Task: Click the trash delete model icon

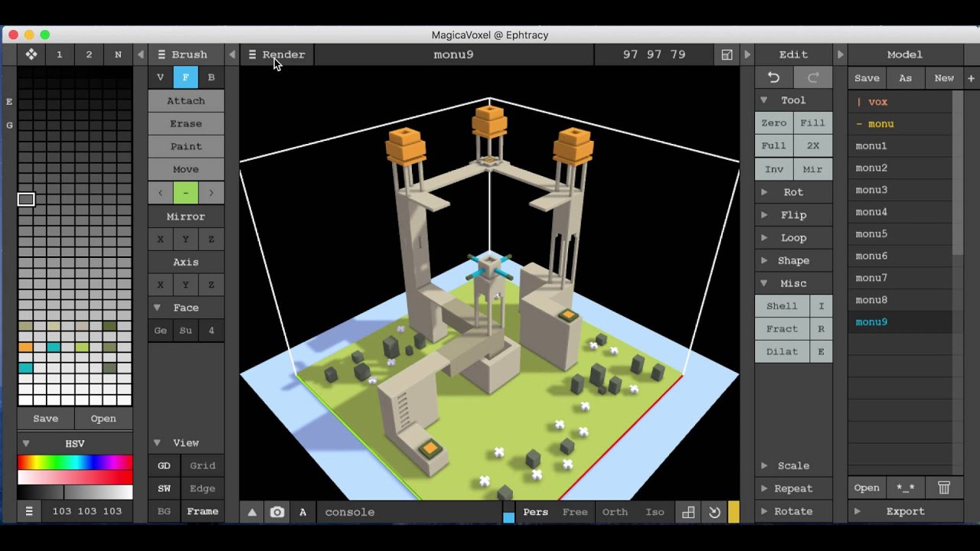Action: point(944,487)
